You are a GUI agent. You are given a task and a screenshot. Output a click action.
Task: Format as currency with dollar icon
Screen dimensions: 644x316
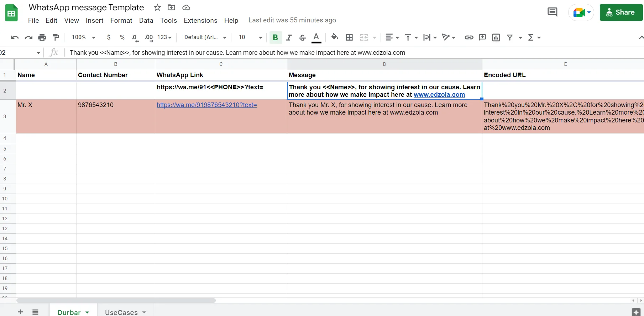click(109, 37)
